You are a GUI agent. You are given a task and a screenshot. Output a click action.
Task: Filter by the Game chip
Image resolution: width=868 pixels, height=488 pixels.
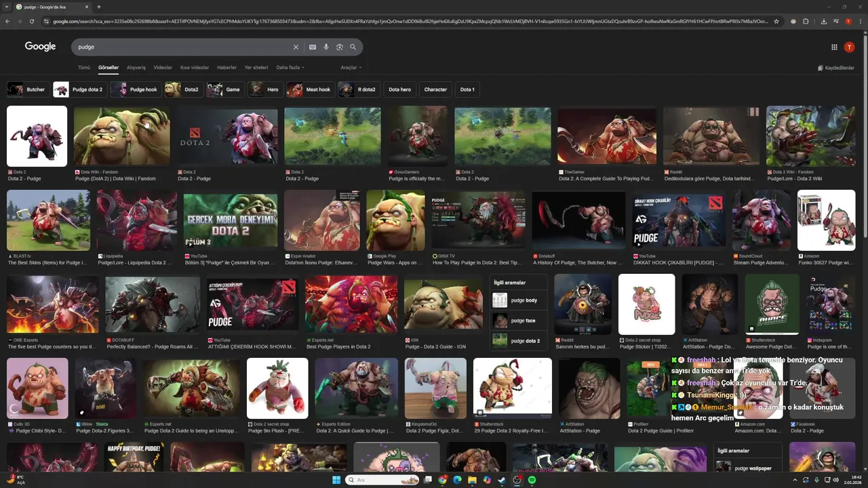[x=225, y=89]
